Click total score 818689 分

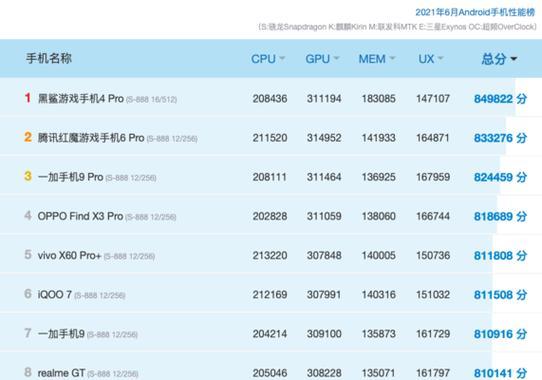(500, 216)
